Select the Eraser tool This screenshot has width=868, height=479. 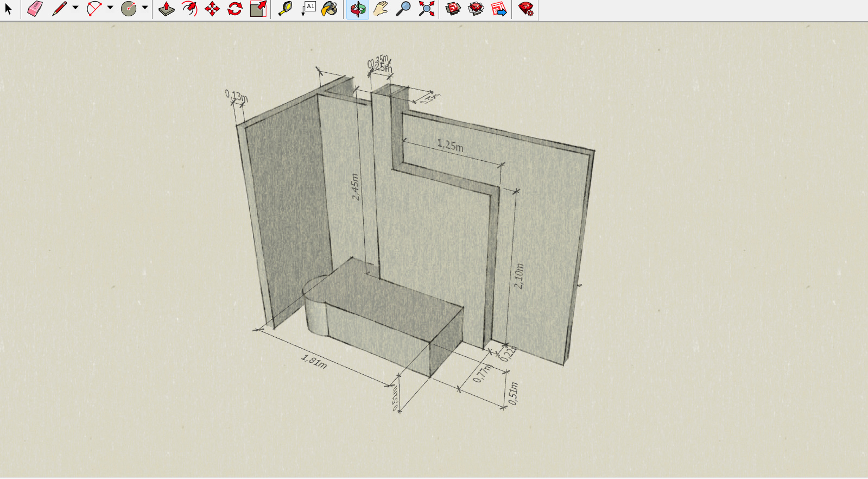(x=35, y=9)
